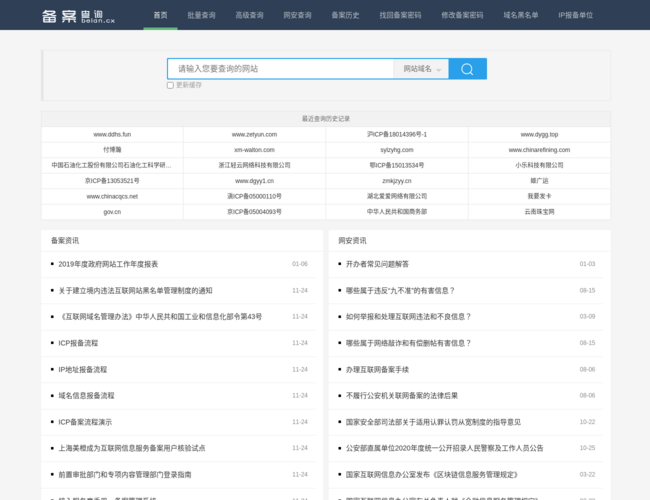This screenshot has height=500, width=650.
Task: Click 湖北爱爱网络有限公司 history entry
Action: (397, 196)
